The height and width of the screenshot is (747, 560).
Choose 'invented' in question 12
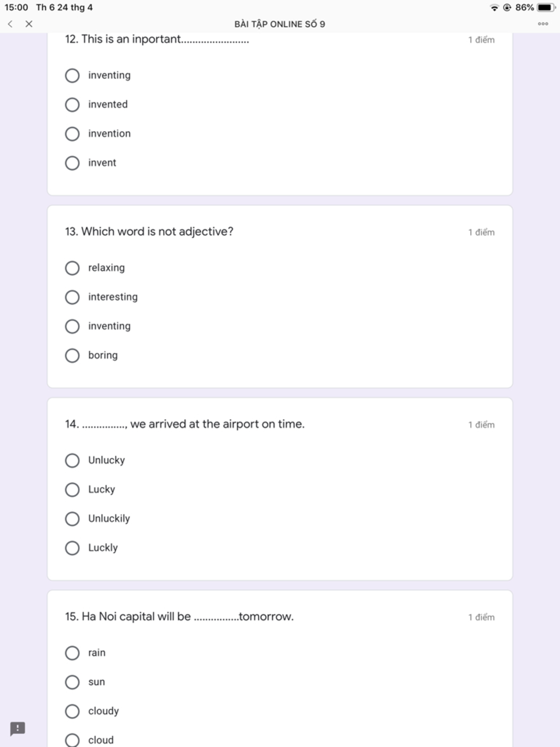(72, 105)
